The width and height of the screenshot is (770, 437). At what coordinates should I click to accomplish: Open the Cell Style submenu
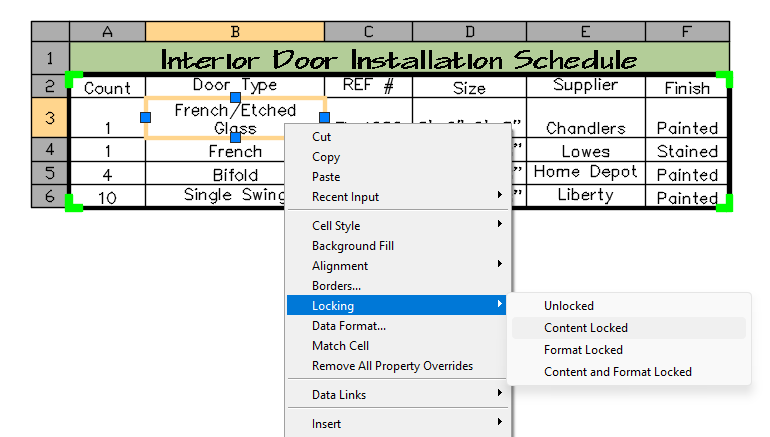tap(336, 226)
